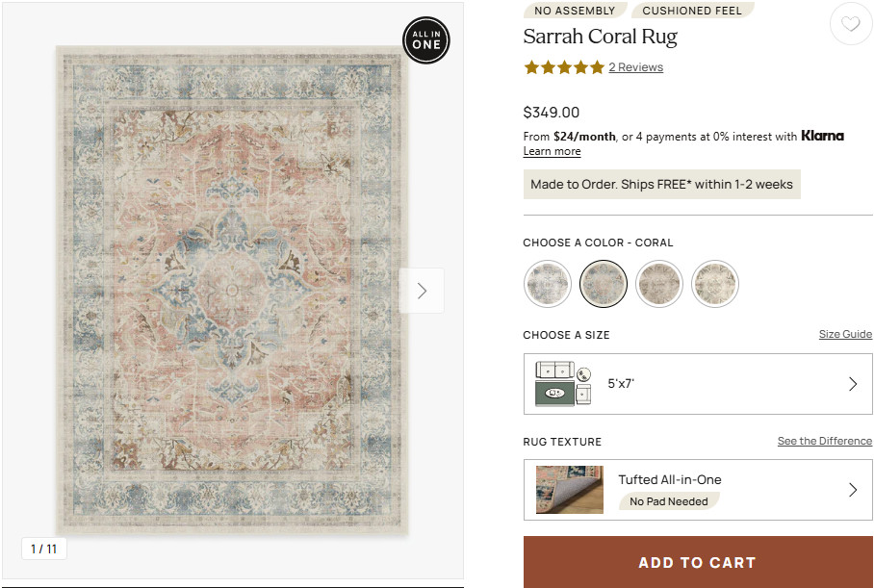Click the All In One badge
This screenshot has height=588, width=874.
(x=425, y=39)
